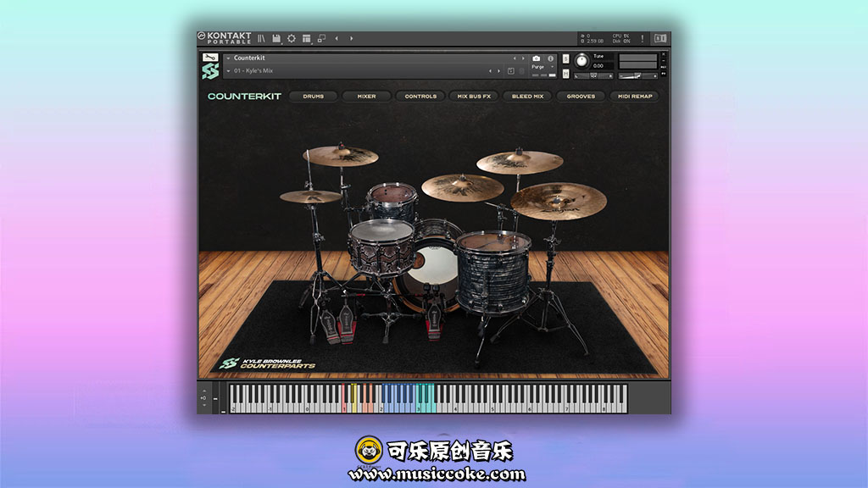Screen dimensions: 868x488
Task: Open the Kontakt library browser icon
Action: pyautogui.click(x=261, y=38)
